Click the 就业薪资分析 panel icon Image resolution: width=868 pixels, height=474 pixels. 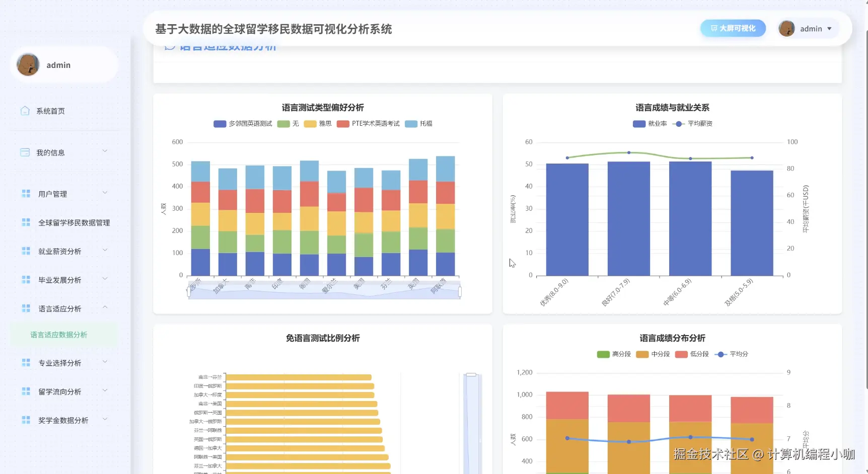[x=26, y=250]
